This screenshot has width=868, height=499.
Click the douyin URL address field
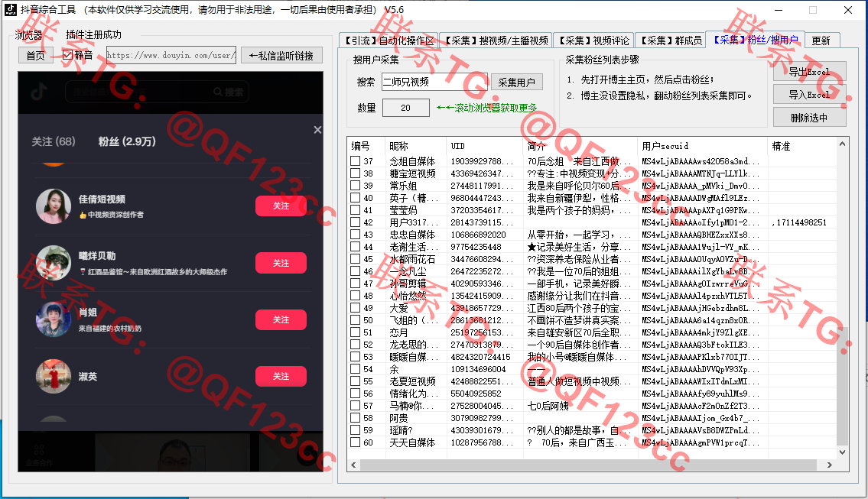click(x=171, y=55)
